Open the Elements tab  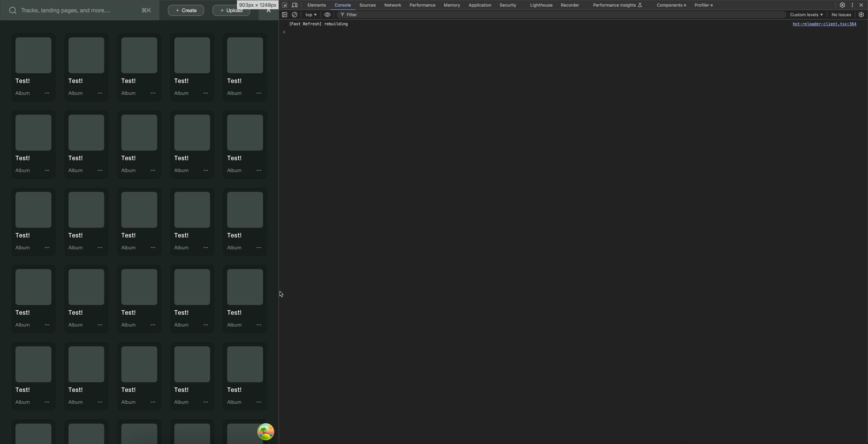(316, 5)
